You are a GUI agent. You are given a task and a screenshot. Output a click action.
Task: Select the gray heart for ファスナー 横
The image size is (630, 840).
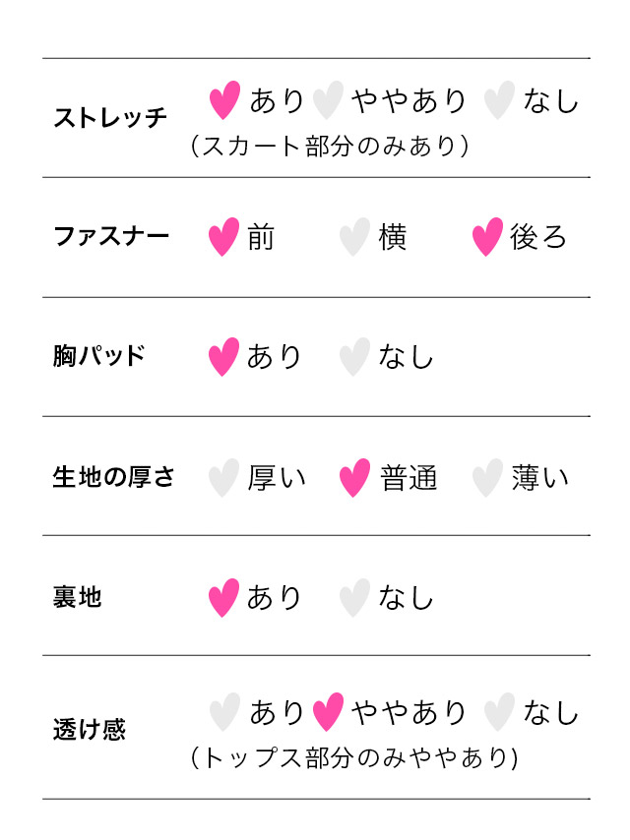[354, 237]
